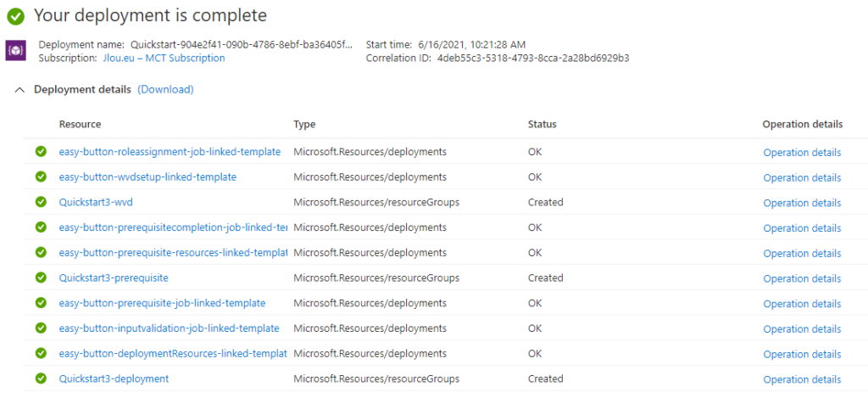Click green check beside easy-button-inputvalidation-job-linked-template
Screen dimensions: 868x398
[x=41, y=328]
